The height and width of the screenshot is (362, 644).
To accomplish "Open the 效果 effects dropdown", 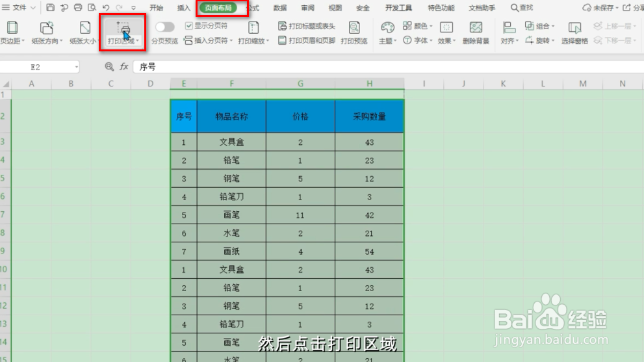I will click(446, 33).
